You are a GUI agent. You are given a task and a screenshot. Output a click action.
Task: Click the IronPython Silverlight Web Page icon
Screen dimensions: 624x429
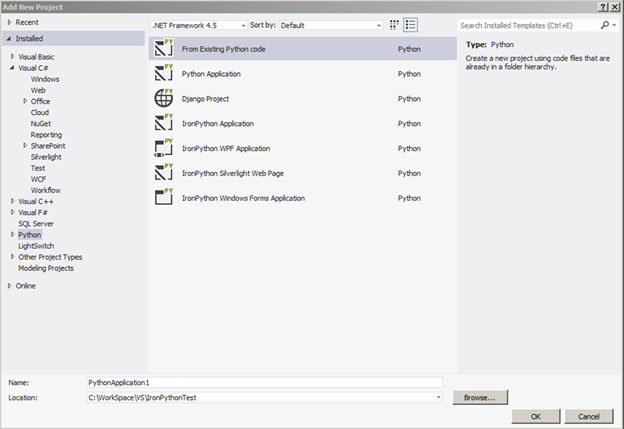(164, 173)
